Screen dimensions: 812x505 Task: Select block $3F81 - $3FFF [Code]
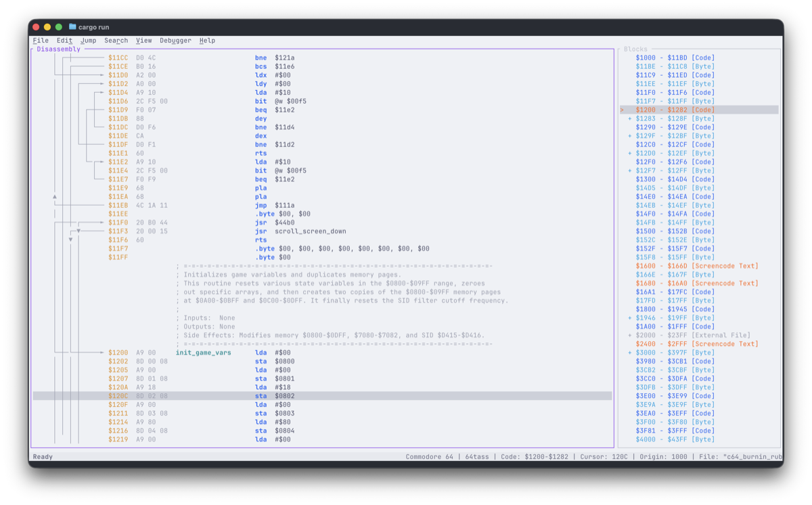point(675,431)
